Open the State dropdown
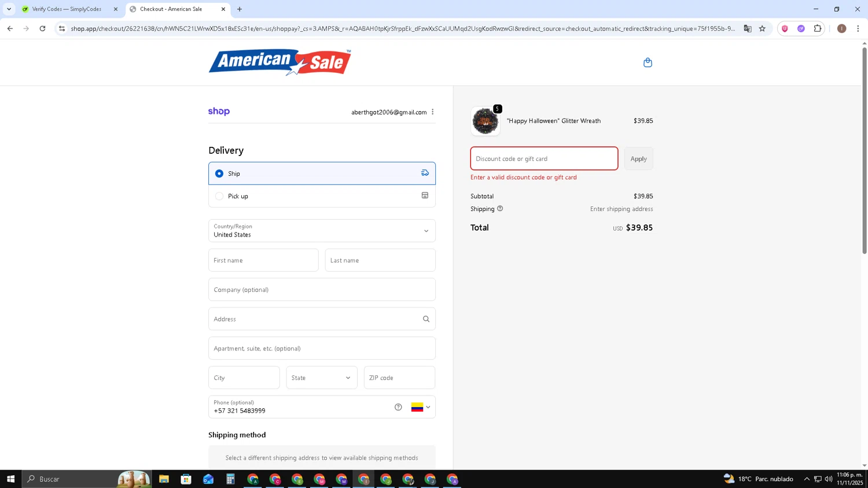The width and height of the screenshot is (868, 488). (321, 378)
